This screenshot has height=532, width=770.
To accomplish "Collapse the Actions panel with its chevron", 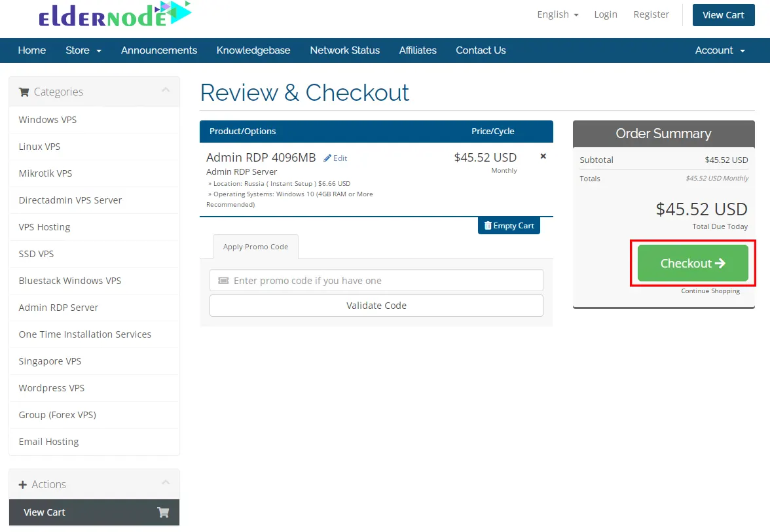I will pos(166,484).
